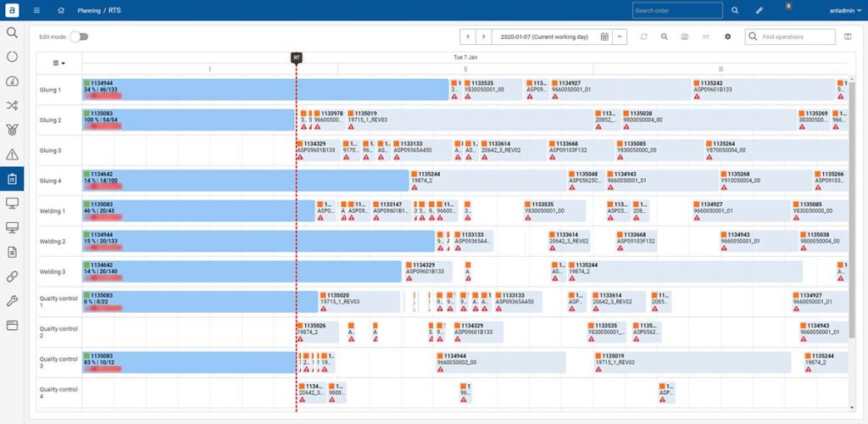Click the camera snapshot toolbar icon

(x=685, y=36)
